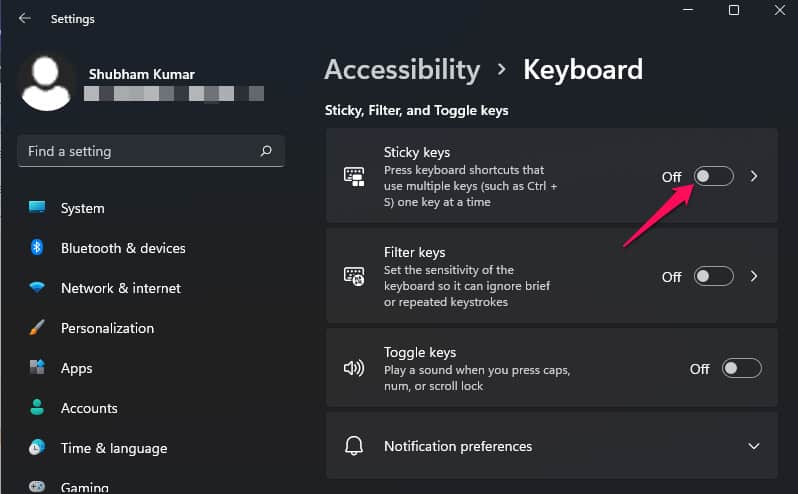Viewport: 798px width, 494px height.
Task: Click the System monitor icon in sidebar
Action: tap(37, 208)
